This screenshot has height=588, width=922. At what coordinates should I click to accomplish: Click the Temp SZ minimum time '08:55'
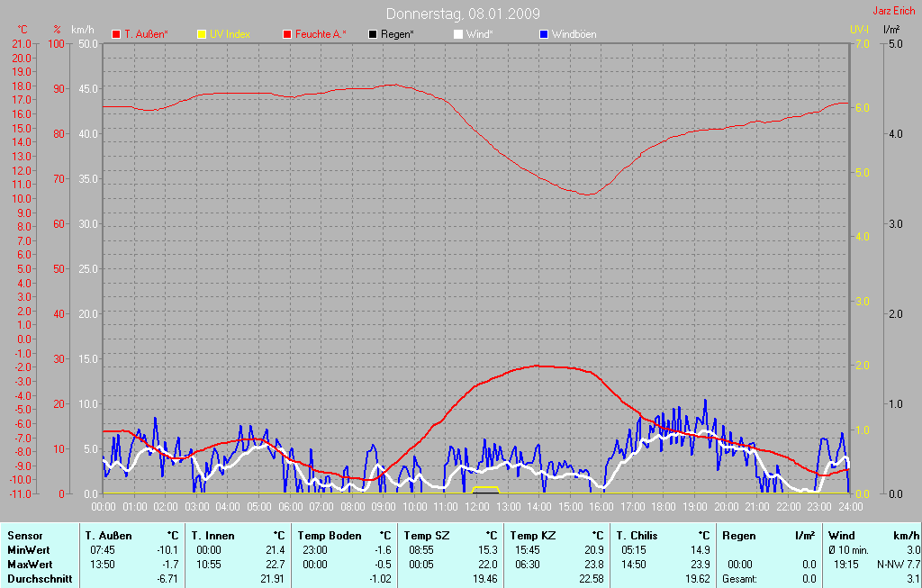pos(421,550)
